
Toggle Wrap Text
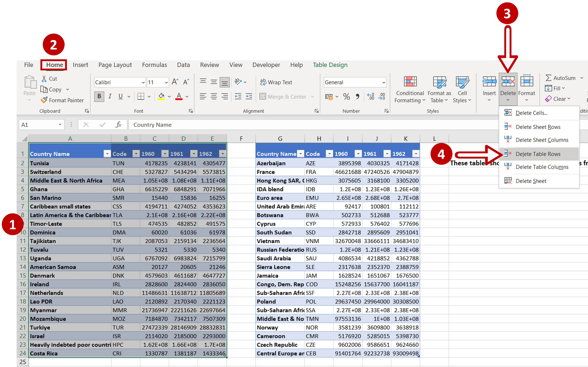276,82
